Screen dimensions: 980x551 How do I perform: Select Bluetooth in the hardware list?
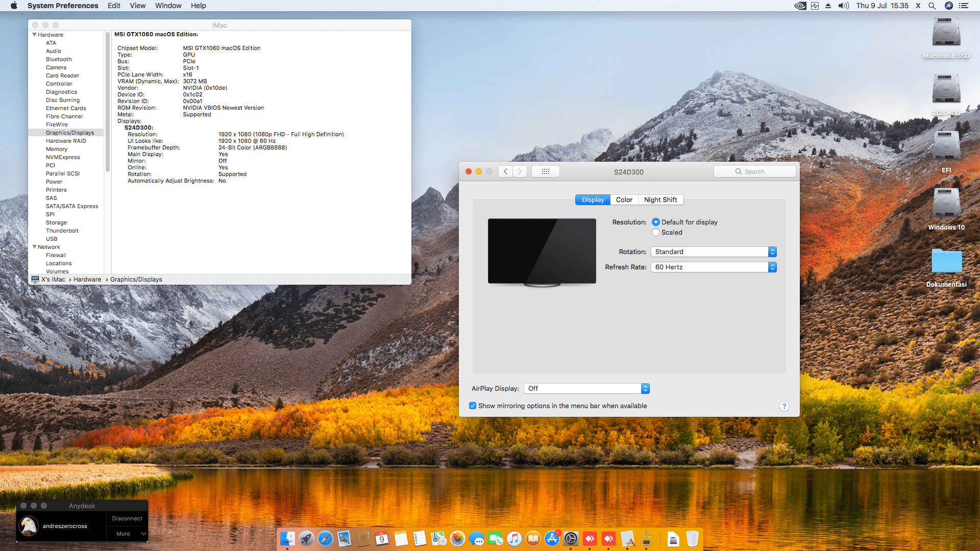59,59
